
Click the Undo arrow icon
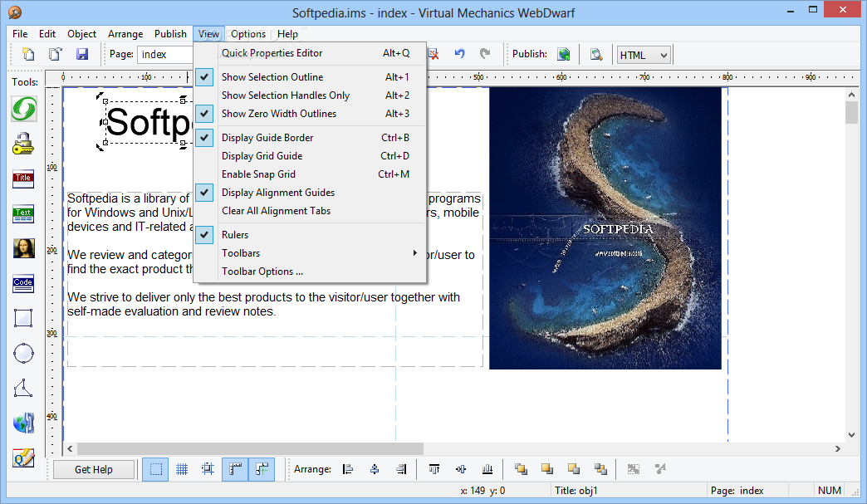(x=459, y=54)
